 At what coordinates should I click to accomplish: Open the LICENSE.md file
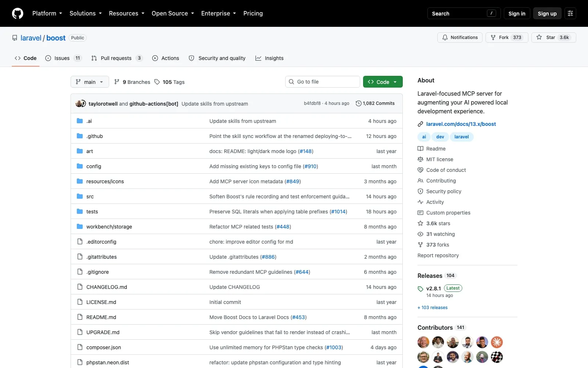[x=101, y=302]
